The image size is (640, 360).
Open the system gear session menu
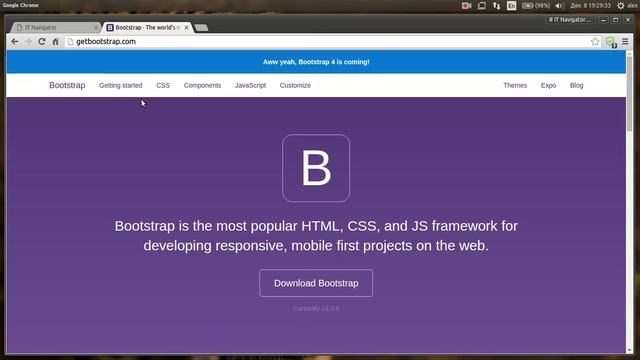620,6
